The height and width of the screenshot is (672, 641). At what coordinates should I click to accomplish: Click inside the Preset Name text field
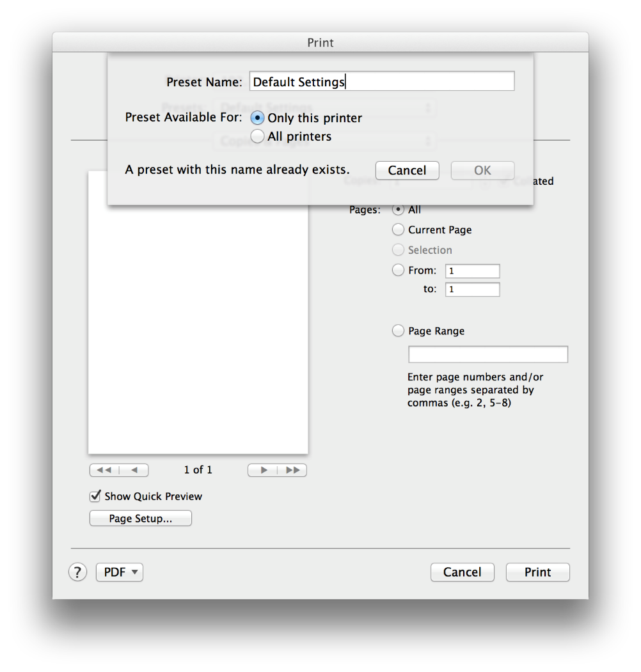(x=381, y=81)
